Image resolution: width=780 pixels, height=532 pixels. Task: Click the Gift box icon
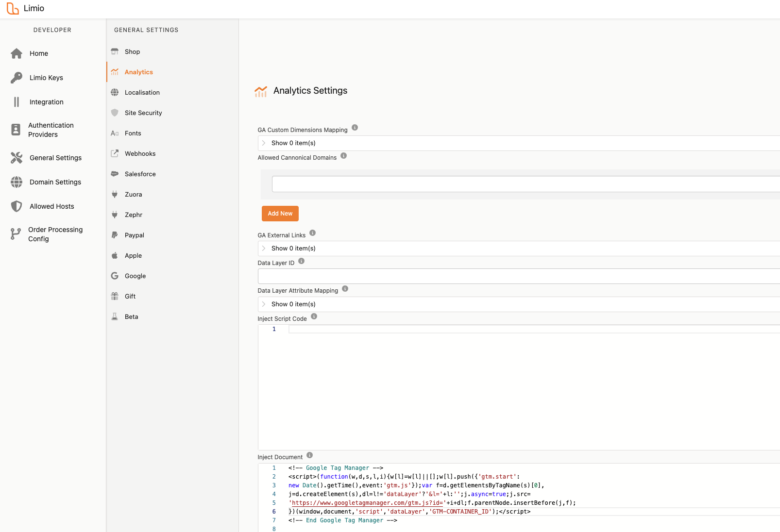(115, 296)
